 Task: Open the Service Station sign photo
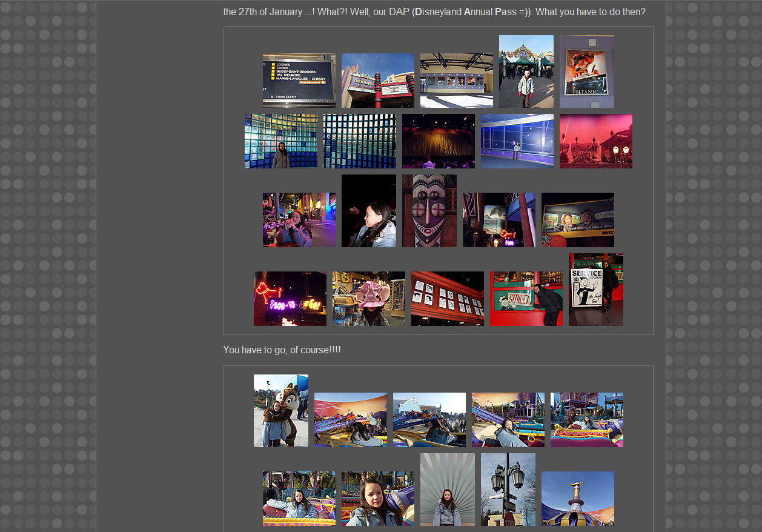(x=595, y=290)
